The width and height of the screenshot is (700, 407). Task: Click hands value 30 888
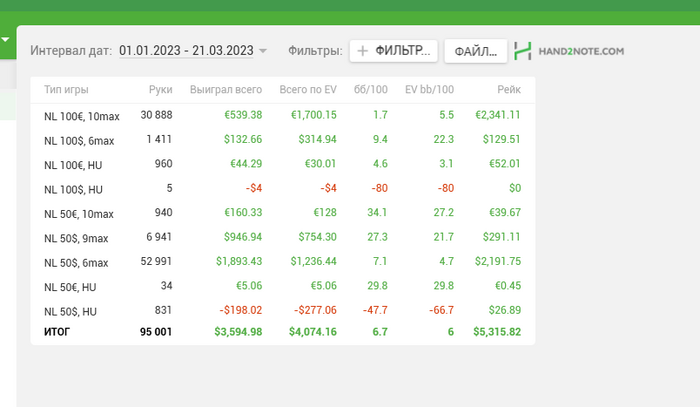pyautogui.click(x=156, y=115)
